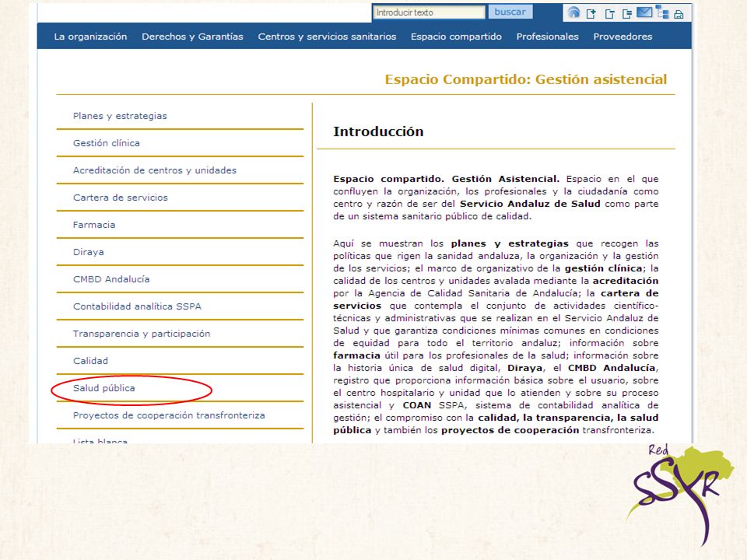This screenshot has width=747, height=560.
Task: Open 'Derechos y Garantías' menu
Action: pos(192,37)
